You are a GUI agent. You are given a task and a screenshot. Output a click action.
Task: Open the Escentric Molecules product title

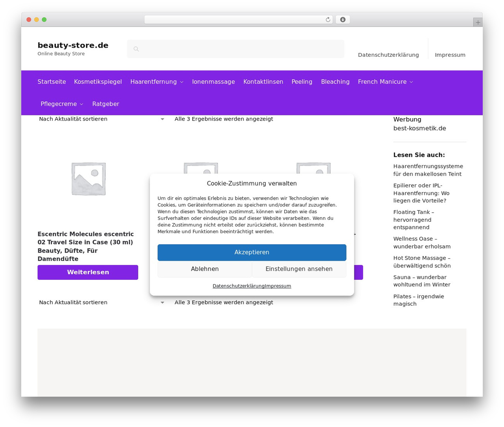coord(86,246)
